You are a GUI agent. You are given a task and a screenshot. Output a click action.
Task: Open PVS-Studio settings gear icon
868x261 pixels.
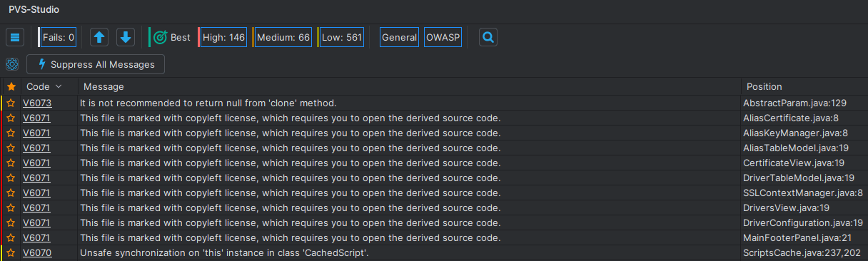pos(12,64)
